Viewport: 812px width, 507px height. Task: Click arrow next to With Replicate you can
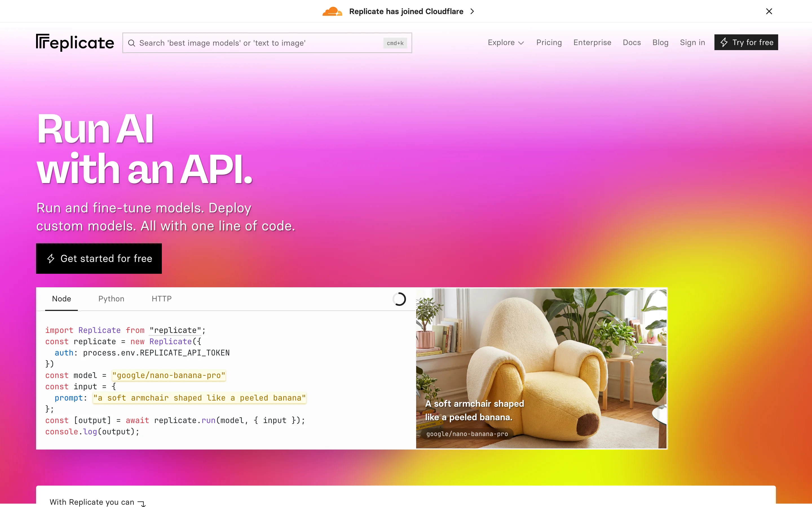[x=142, y=503]
